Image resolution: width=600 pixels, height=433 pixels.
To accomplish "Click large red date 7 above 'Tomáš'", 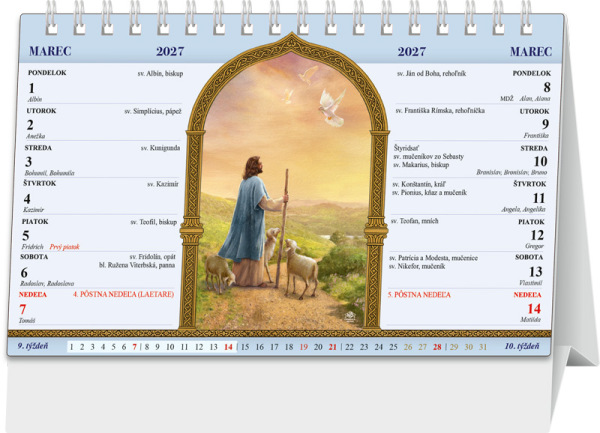I will coord(23,309).
